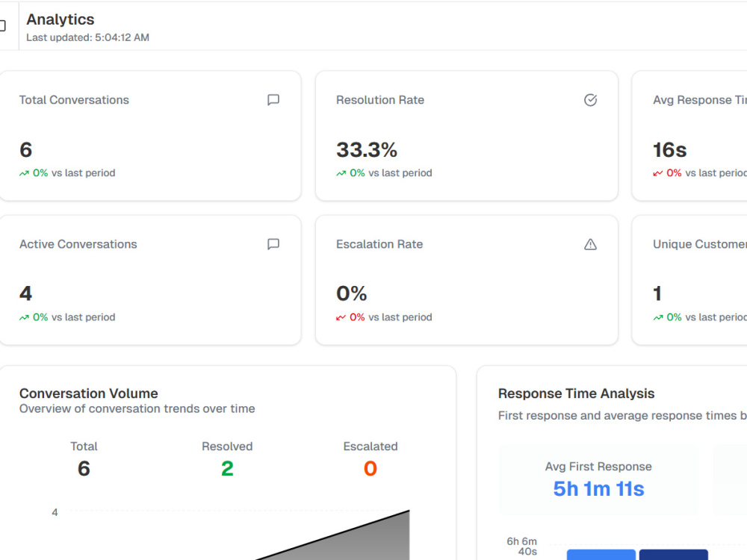Click the Analytics page heading

click(x=61, y=19)
